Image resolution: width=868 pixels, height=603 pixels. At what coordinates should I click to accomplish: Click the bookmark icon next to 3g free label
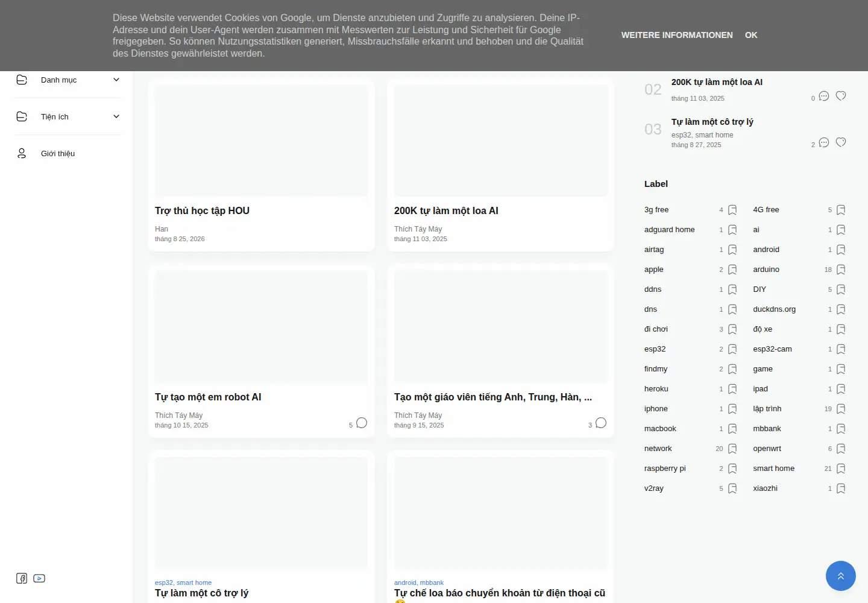[732, 210]
